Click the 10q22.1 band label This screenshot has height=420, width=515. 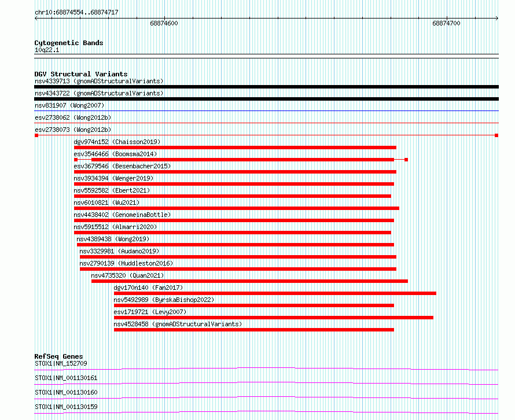click(47, 50)
